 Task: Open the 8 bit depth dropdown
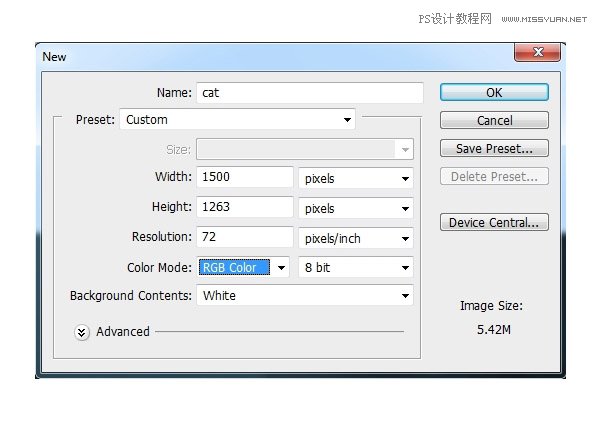point(357,267)
